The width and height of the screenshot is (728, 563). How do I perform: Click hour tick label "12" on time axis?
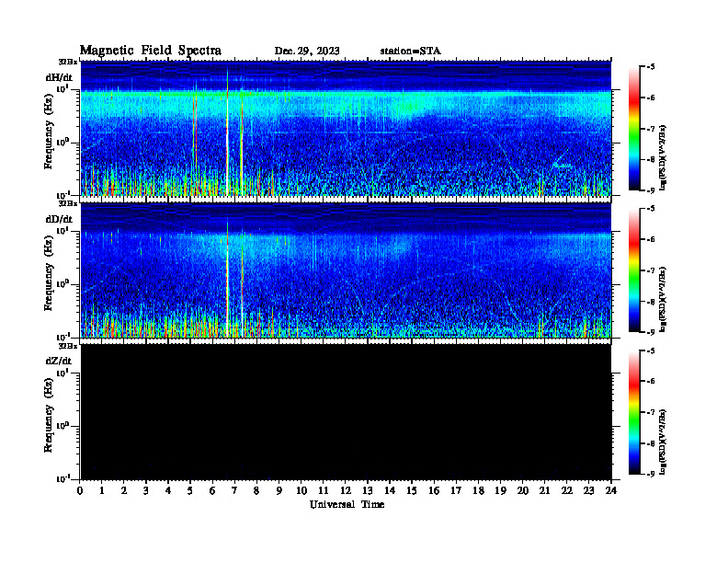[346, 490]
